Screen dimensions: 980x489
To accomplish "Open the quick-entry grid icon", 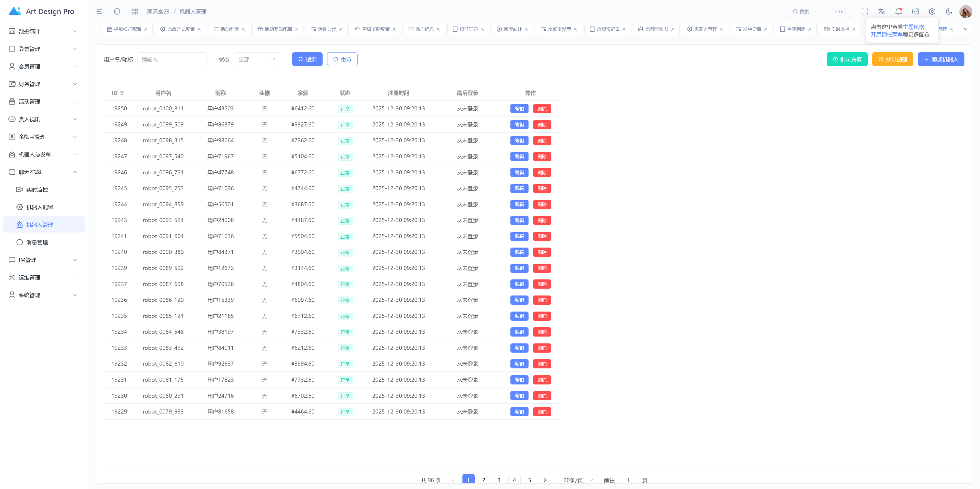I will [135, 11].
